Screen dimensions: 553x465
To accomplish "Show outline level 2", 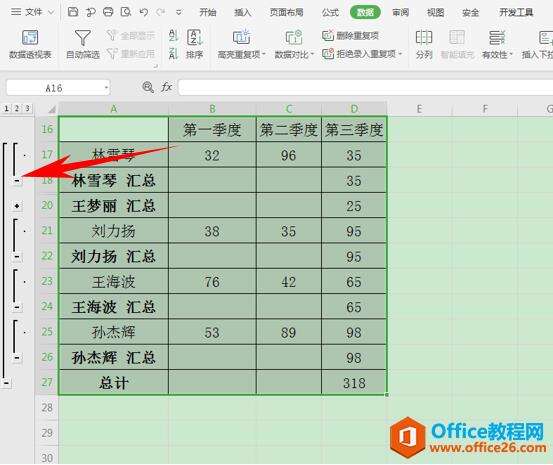I will 17,108.
